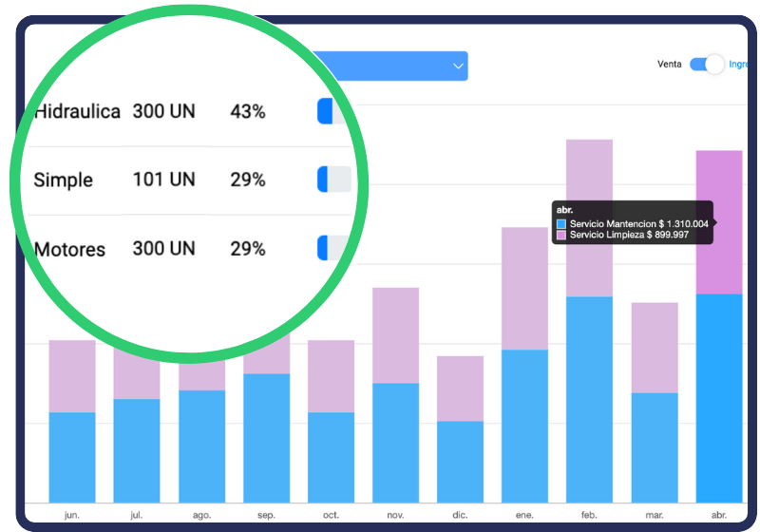Viewport: 760px width, 532px height.
Task: Click the 300 UN value for Motores
Action: (x=163, y=248)
